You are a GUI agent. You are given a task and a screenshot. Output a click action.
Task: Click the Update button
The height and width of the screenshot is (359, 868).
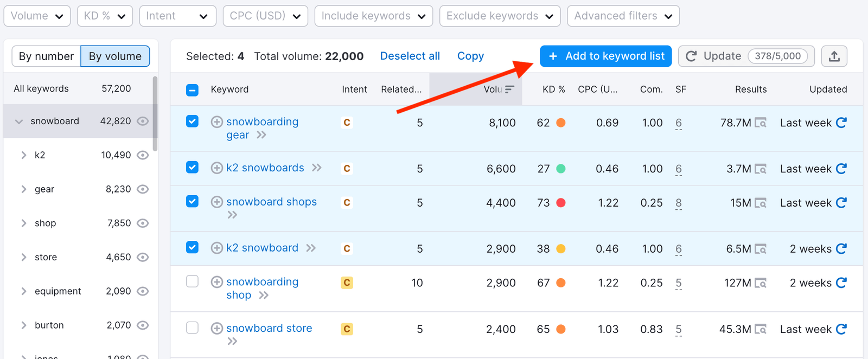pos(746,56)
